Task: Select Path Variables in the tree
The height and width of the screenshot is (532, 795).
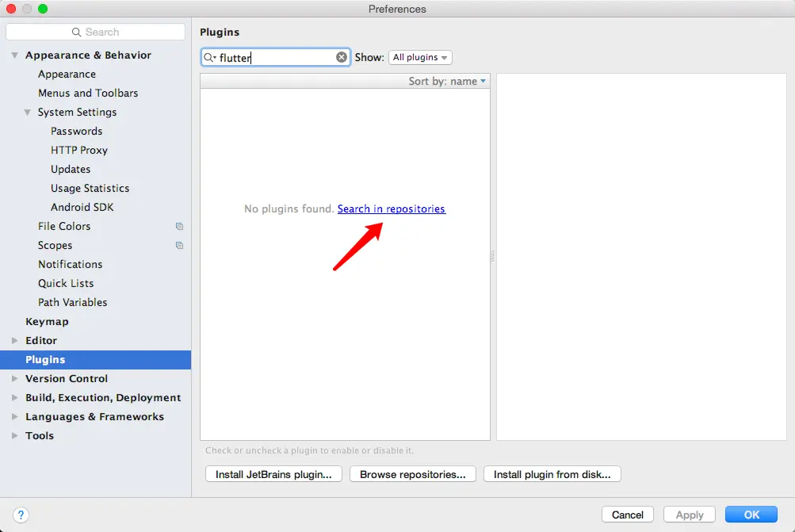Action: click(72, 302)
